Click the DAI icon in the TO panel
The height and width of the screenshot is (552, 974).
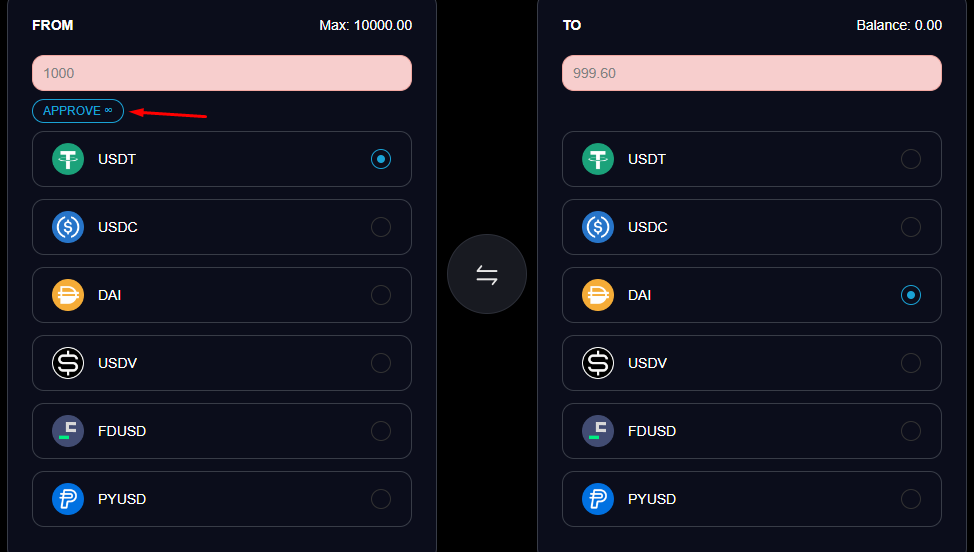click(598, 295)
